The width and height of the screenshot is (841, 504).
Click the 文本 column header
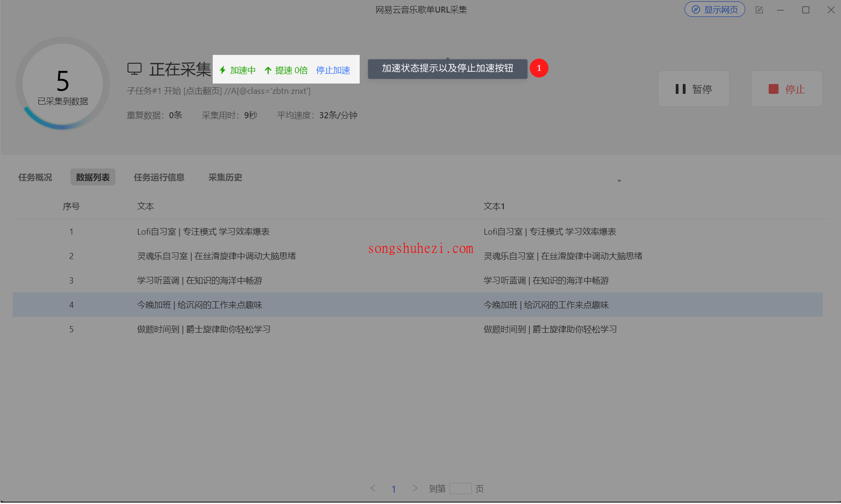(x=146, y=206)
